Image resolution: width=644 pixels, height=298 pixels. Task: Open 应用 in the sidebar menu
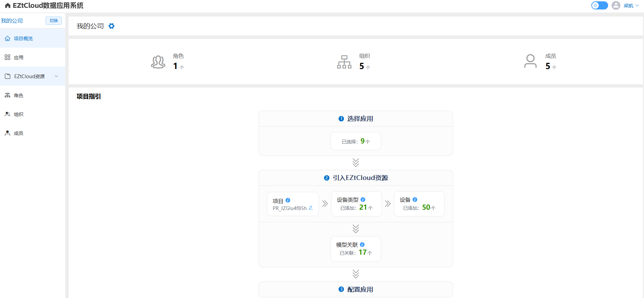tap(19, 58)
